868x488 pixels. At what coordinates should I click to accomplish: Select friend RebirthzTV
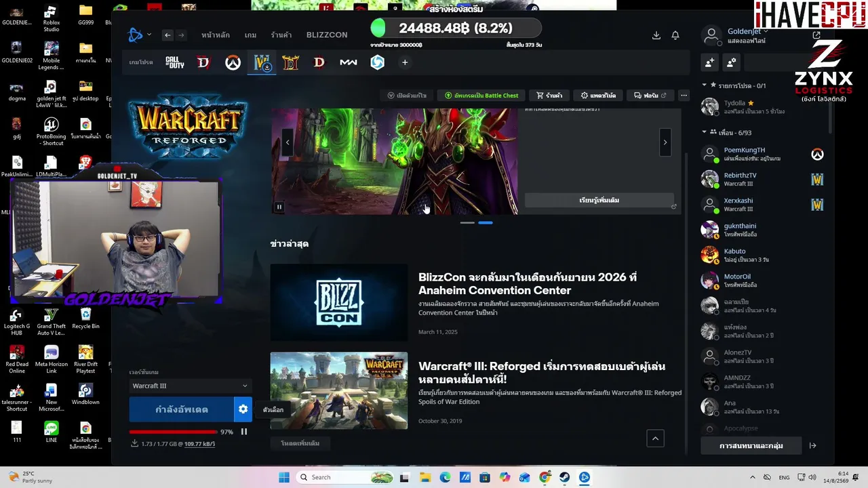tap(762, 180)
